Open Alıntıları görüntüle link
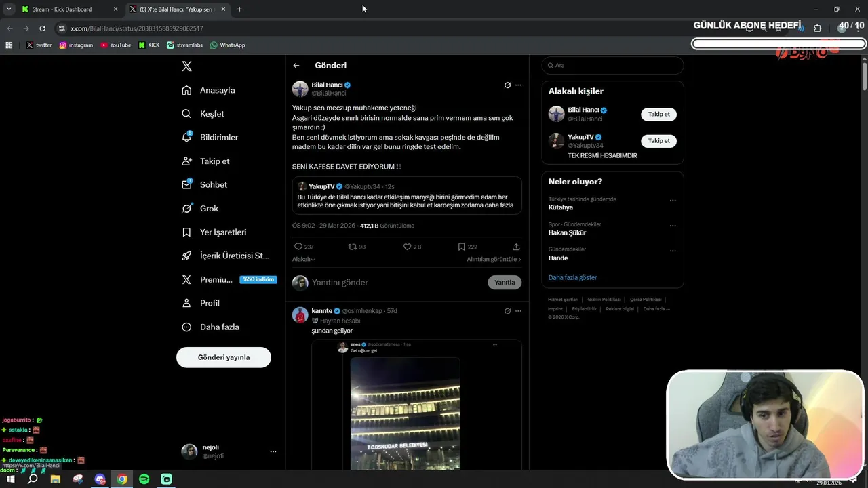Viewport: 868px width, 488px height. point(494,260)
